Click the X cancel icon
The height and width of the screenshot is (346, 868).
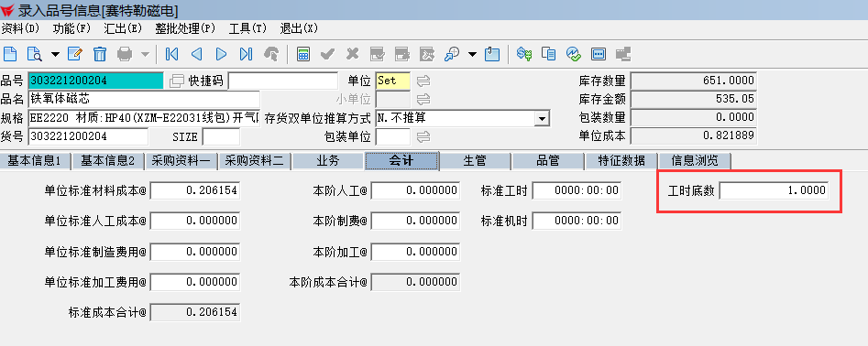[353, 54]
